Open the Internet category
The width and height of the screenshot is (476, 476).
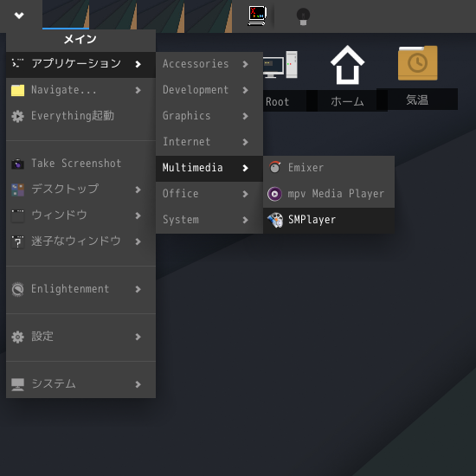[x=209, y=142]
